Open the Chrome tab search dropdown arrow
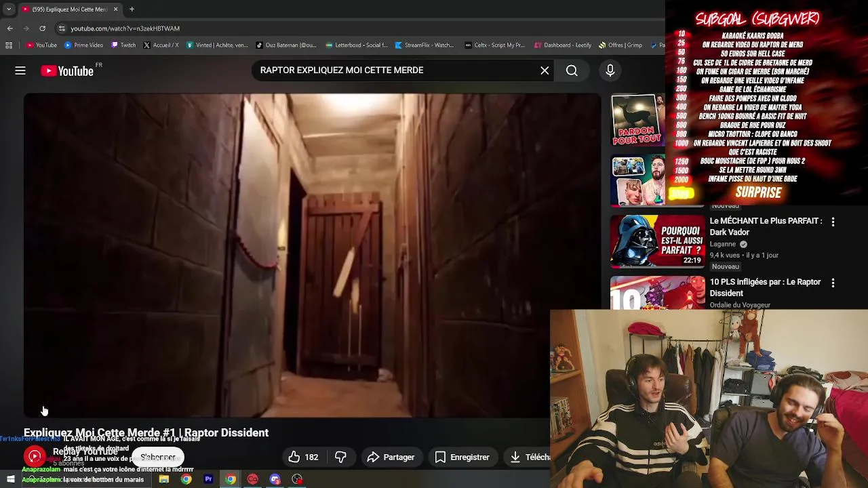The image size is (868, 488). [x=9, y=9]
